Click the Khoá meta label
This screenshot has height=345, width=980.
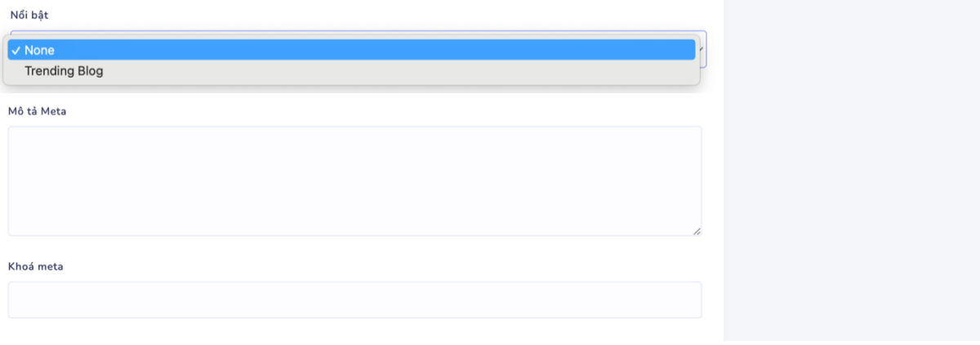[x=36, y=266]
